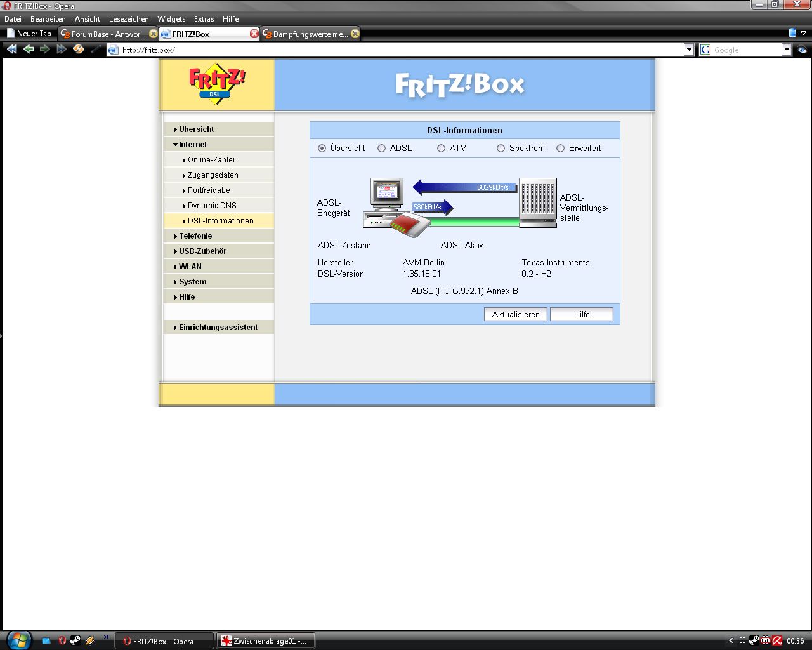Close the Dämpfungswerte tab with its X

[355, 34]
